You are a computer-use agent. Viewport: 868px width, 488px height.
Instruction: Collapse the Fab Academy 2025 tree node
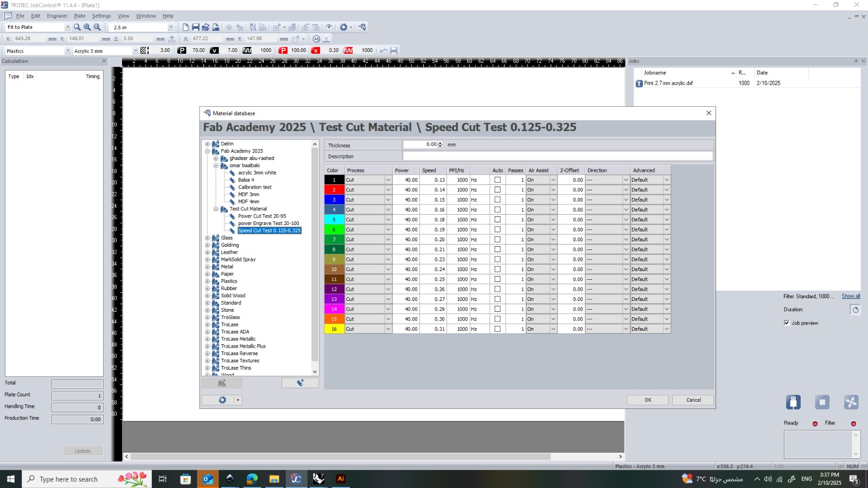207,151
